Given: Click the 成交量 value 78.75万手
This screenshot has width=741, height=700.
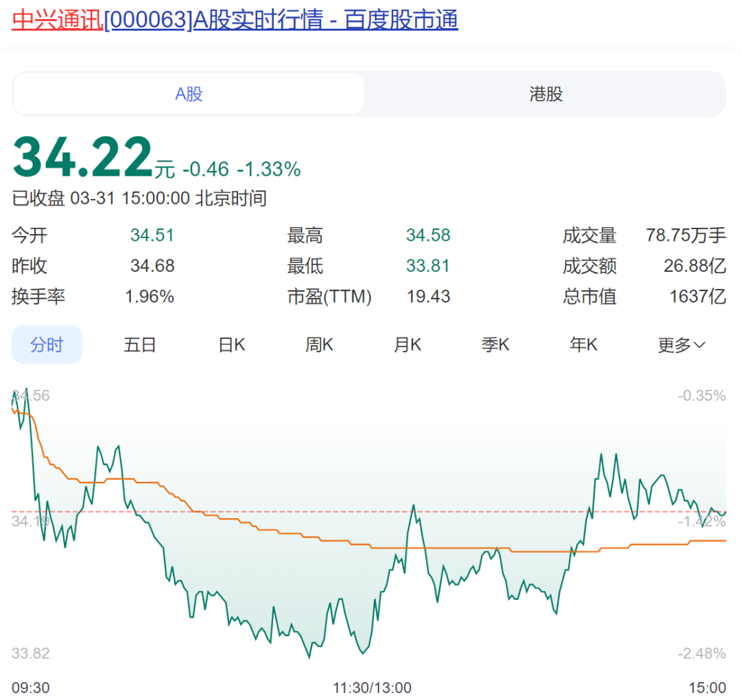Looking at the screenshot, I should click(685, 236).
